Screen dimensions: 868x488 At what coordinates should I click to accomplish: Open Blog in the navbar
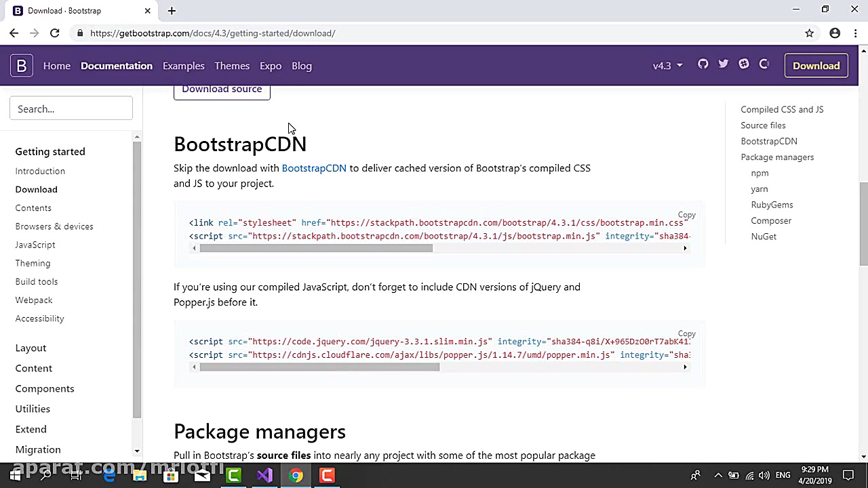pos(302,66)
